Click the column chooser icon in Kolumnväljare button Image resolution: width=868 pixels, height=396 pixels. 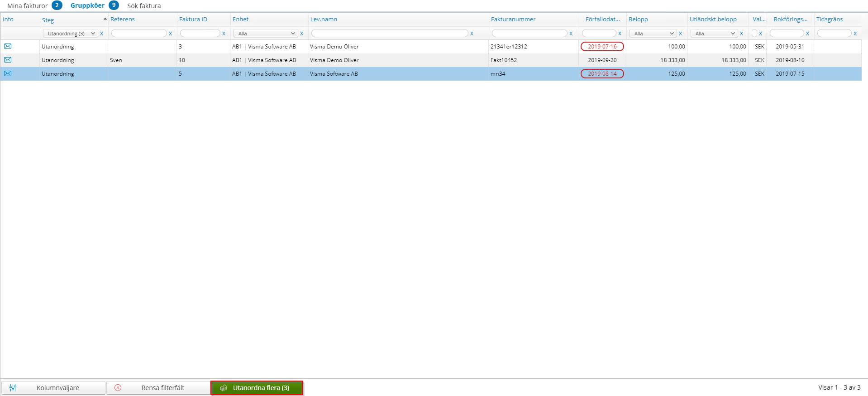[13, 388]
